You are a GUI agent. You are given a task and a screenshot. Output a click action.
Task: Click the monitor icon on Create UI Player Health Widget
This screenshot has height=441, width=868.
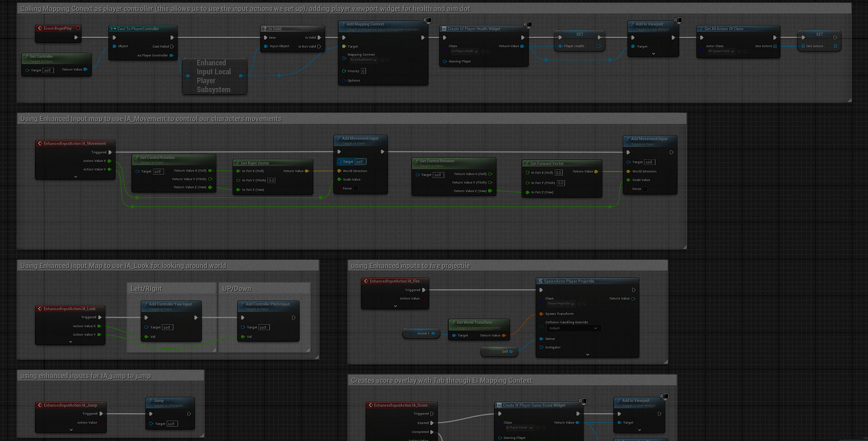528,25
